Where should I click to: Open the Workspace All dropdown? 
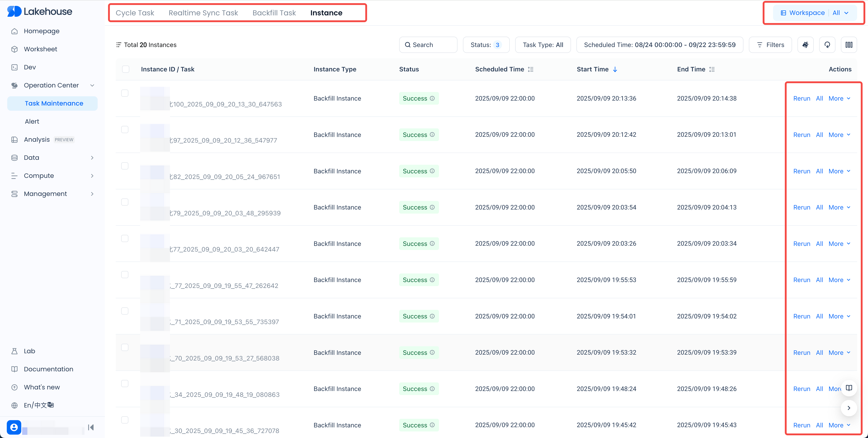coord(814,13)
